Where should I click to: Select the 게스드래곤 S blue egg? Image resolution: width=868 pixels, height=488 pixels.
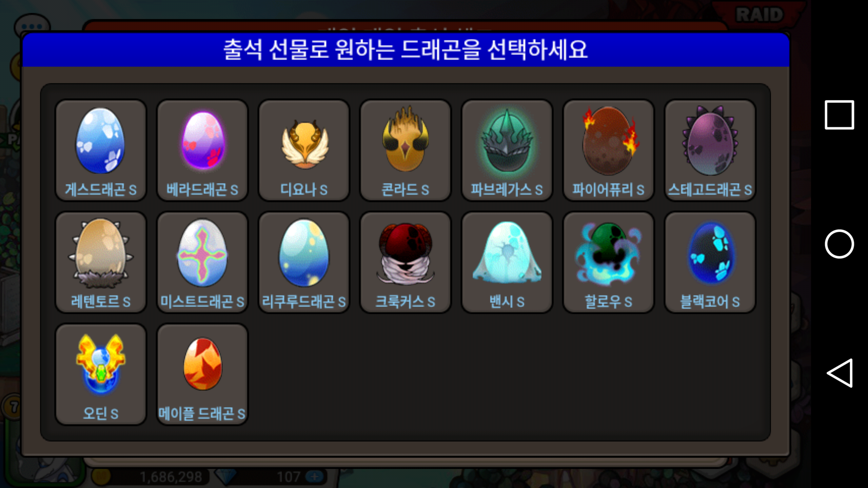(101, 150)
